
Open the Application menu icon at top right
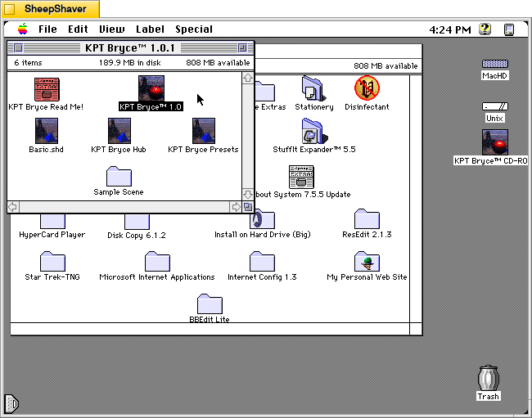pyautogui.click(x=509, y=29)
